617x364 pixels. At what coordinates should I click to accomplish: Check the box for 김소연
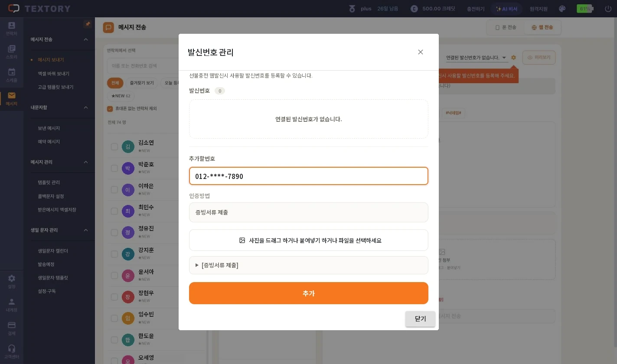[x=114, y=146]
